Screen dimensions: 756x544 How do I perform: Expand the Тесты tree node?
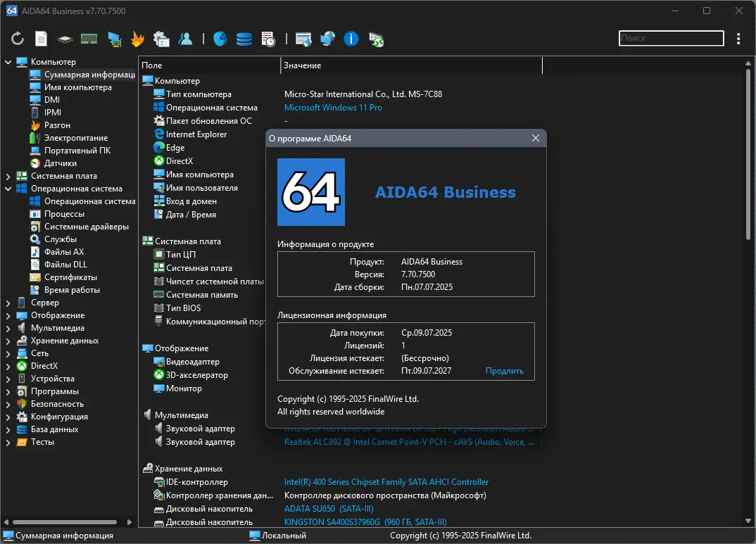[x=8, y=443]
